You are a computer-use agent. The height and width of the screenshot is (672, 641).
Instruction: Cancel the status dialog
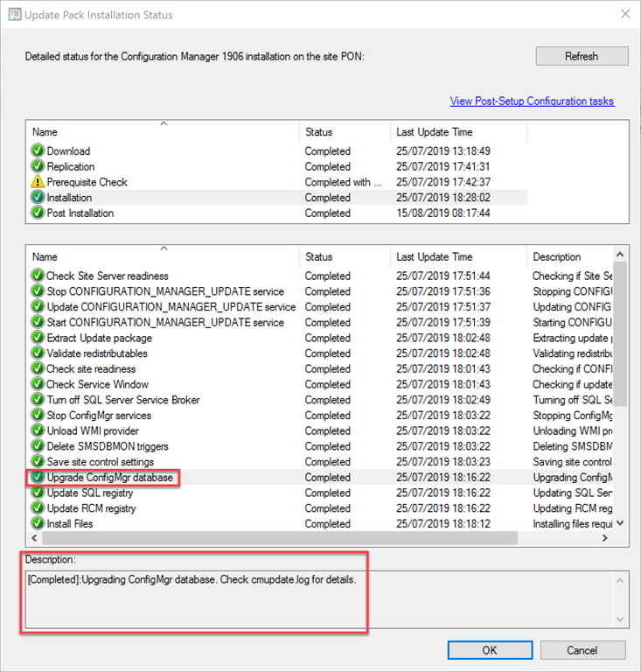(582, 650)
